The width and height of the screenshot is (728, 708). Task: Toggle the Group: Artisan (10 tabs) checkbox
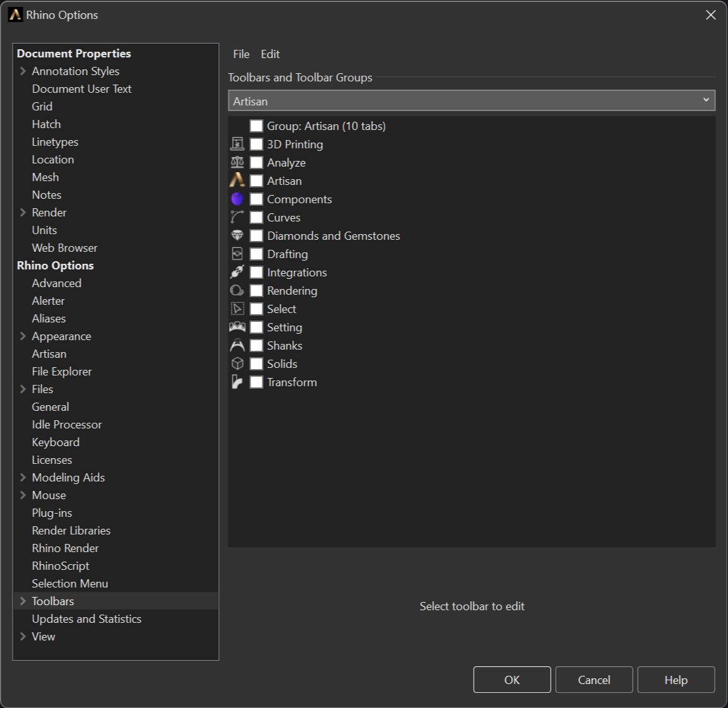256,126
